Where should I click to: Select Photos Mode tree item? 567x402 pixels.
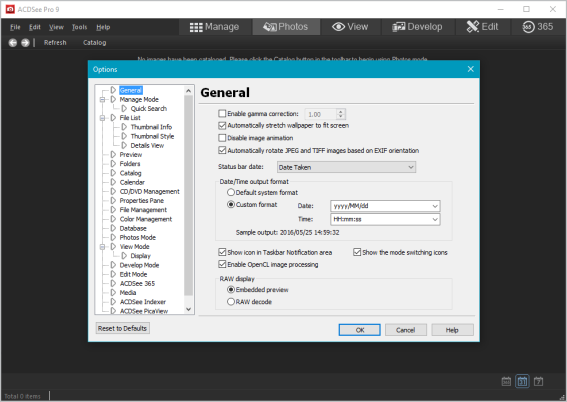tap(138, 238)
